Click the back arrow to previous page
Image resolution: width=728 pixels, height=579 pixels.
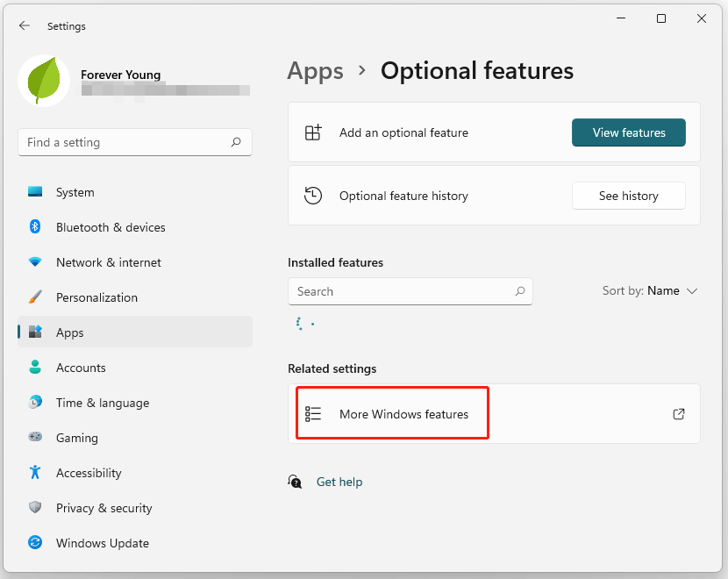coord(25,25)
